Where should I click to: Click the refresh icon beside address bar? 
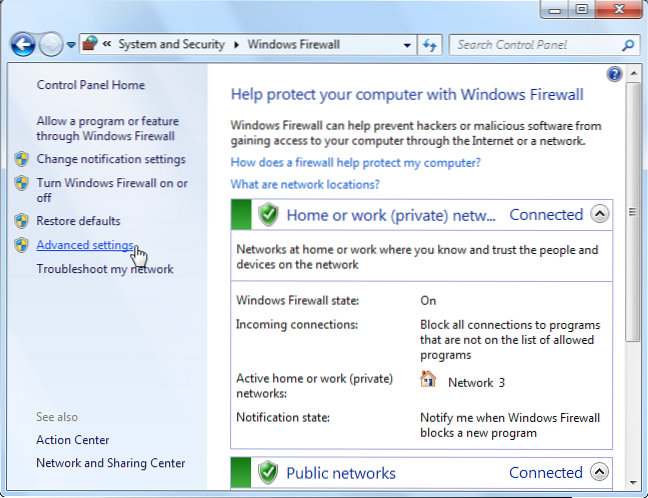[x=431, y=45]
